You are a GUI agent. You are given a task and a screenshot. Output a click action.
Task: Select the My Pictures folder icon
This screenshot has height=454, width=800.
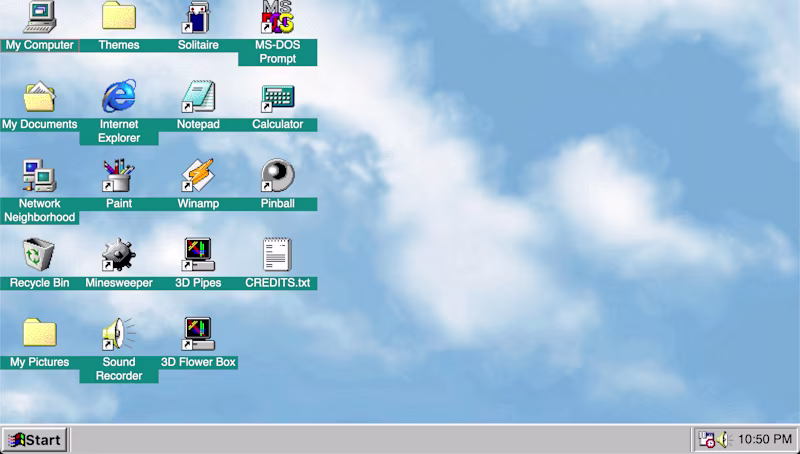(x=39, y=333)
